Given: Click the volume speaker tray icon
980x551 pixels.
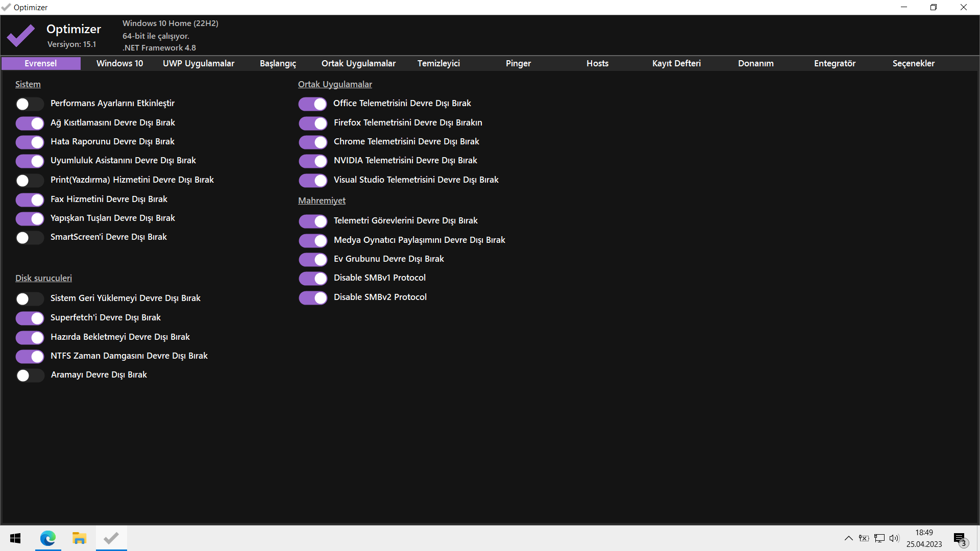Looking at the screenshot, I should tap(894, 538).
